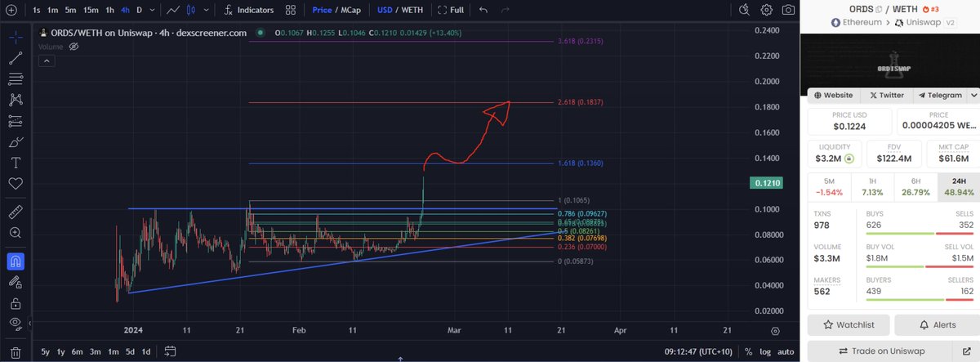Select the 1H price change tab
Screen dimensions: 980x362
pos(871,186)
